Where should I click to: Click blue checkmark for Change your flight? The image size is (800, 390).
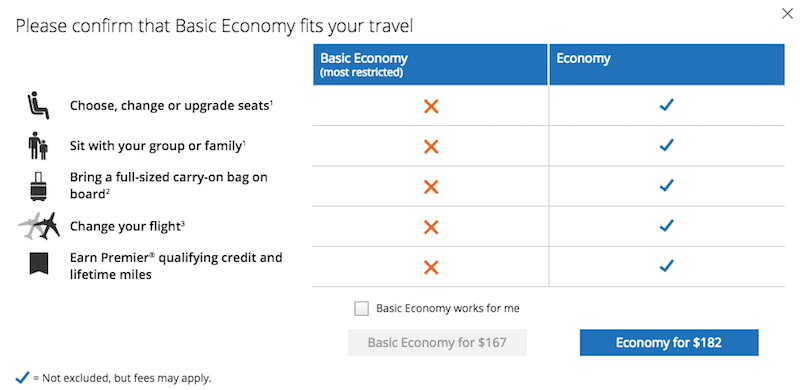(666, 226)
